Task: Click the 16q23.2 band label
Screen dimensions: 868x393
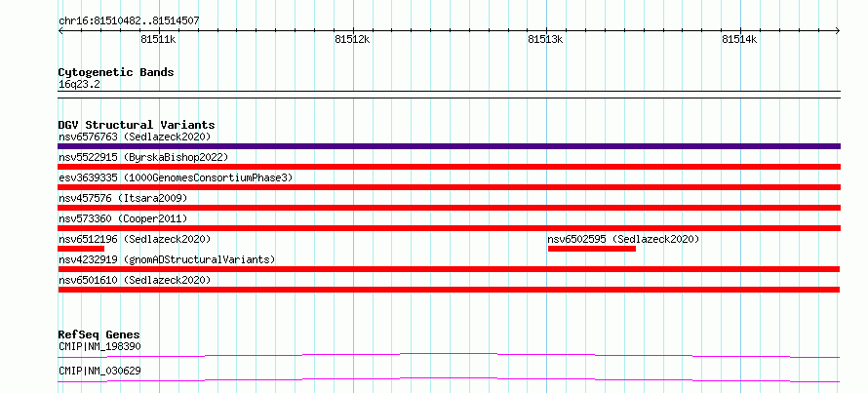Action: click(79, 85)
